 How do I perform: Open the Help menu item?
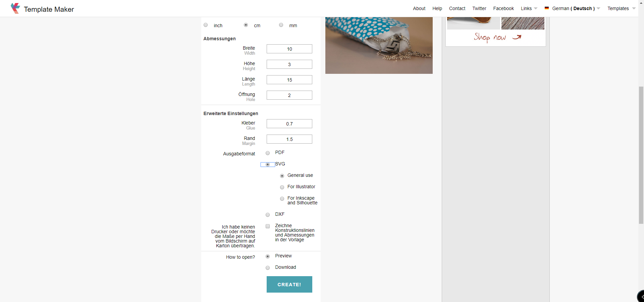pyautogui.click(x=437, y=8)
